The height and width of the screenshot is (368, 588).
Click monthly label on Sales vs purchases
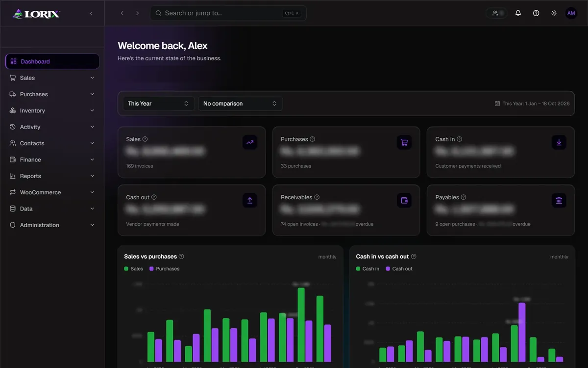327,257
